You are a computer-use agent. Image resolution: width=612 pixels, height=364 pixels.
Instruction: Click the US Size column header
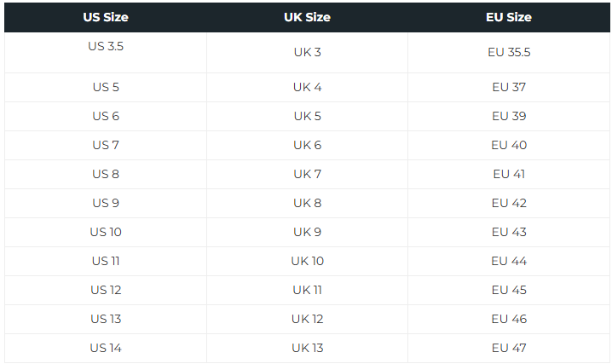(106, 17)
